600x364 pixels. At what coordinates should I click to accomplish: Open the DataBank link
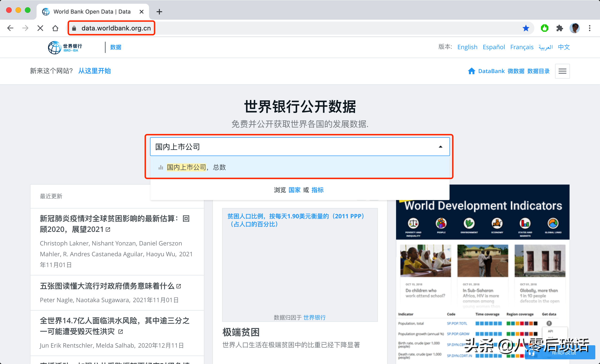point(491,71)
